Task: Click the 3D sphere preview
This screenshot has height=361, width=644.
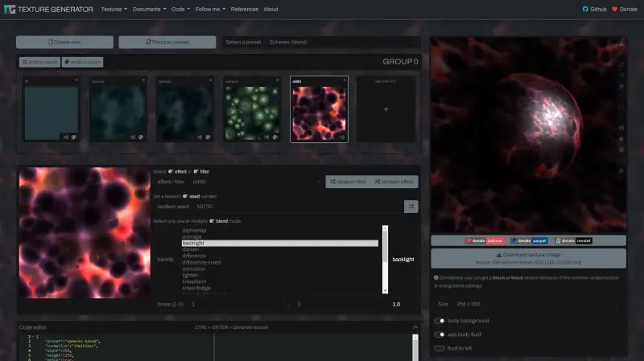Action: pyautogui.click(x=528, y=135)
